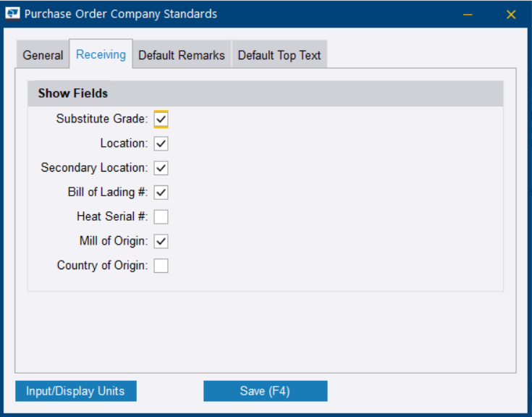The height and width of the screenshot is (417, 532).
Task: Uncheck the Substitute Grade checkbox
Action: pyautogui.click(x=161, y=119)
